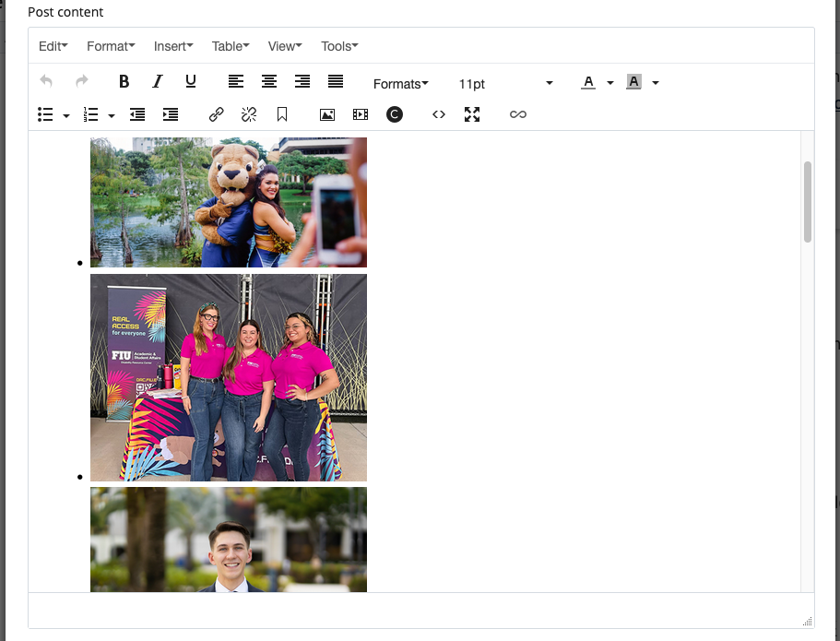This screenshot has height=641, width=840.
Task: Insert an image into the post
Action: [327, 114]
